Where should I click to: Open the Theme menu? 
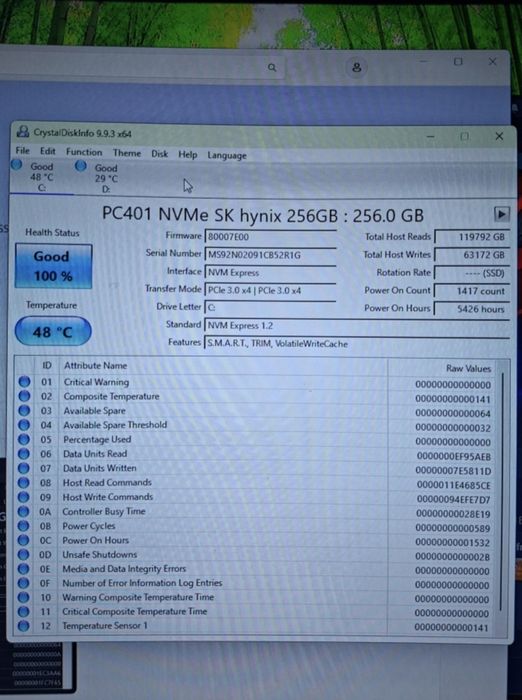point(127,153)
